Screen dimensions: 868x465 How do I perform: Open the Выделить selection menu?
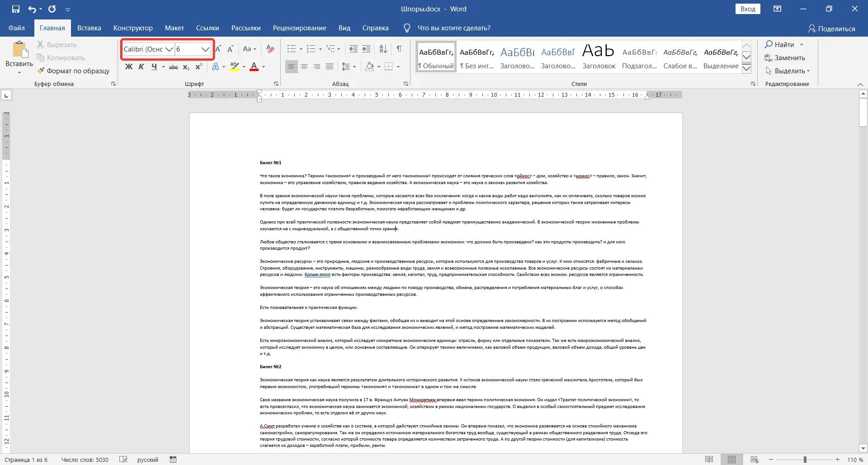tap(787, 71)
